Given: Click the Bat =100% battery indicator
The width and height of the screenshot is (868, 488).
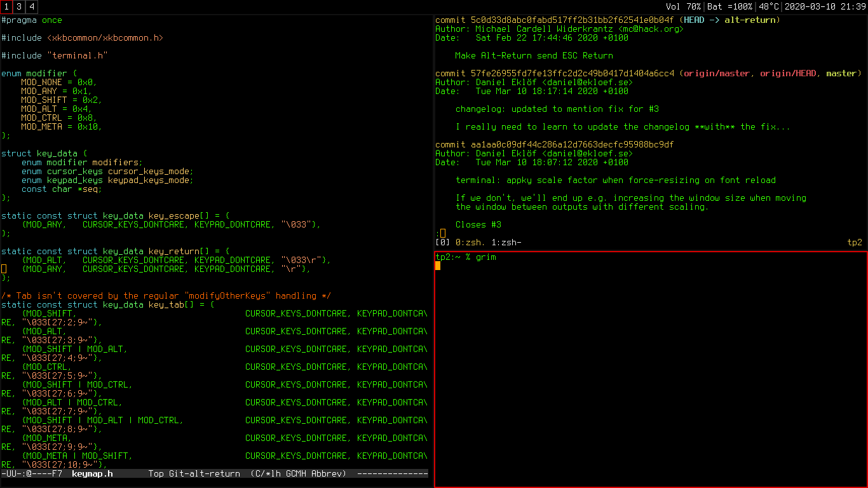Looking at the screenshot, I should point(730,7).
